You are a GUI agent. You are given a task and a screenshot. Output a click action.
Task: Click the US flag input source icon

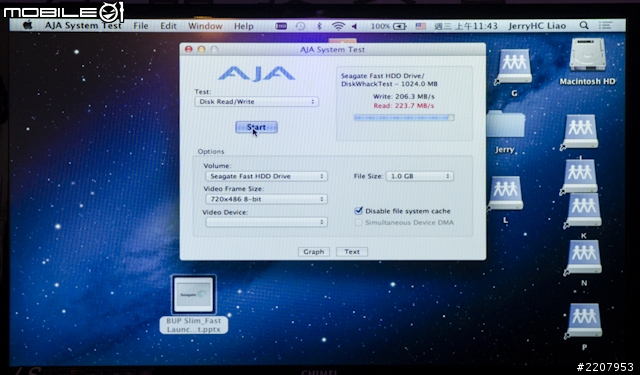point(420,26)
